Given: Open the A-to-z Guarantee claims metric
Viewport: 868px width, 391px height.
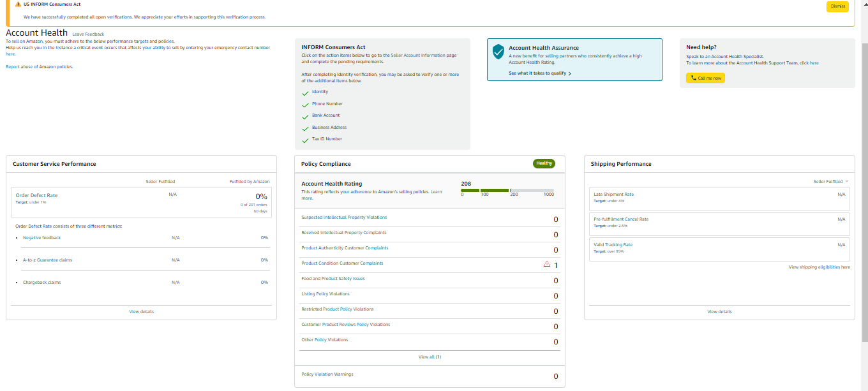Looking at the screenshot, I should 47,260.
